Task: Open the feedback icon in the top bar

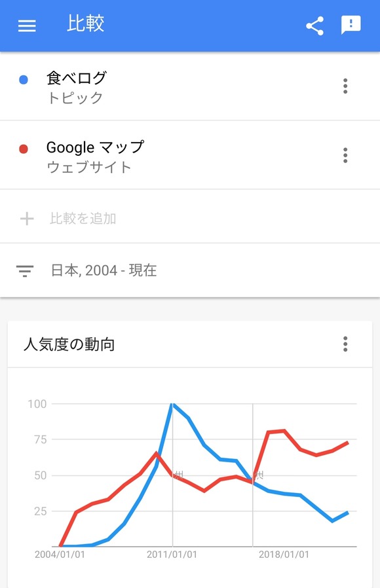Action: pos(351,26)
